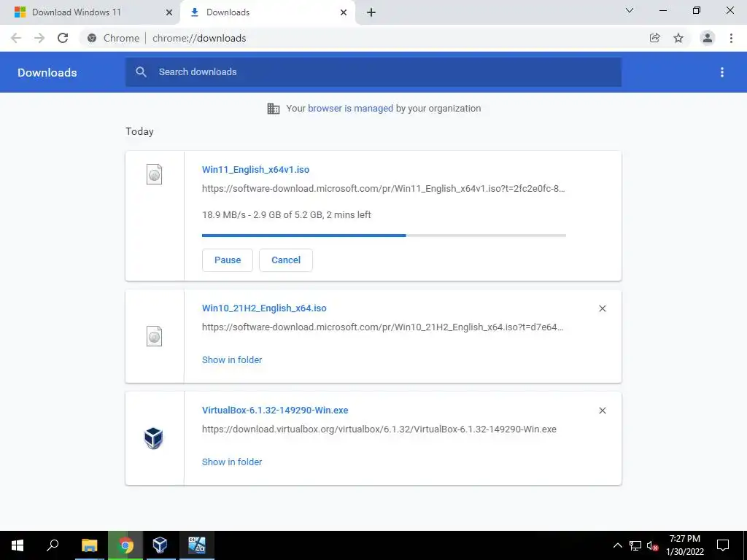Show hidden system tray icons
This screenshot has width=747, height=560.
617,545
